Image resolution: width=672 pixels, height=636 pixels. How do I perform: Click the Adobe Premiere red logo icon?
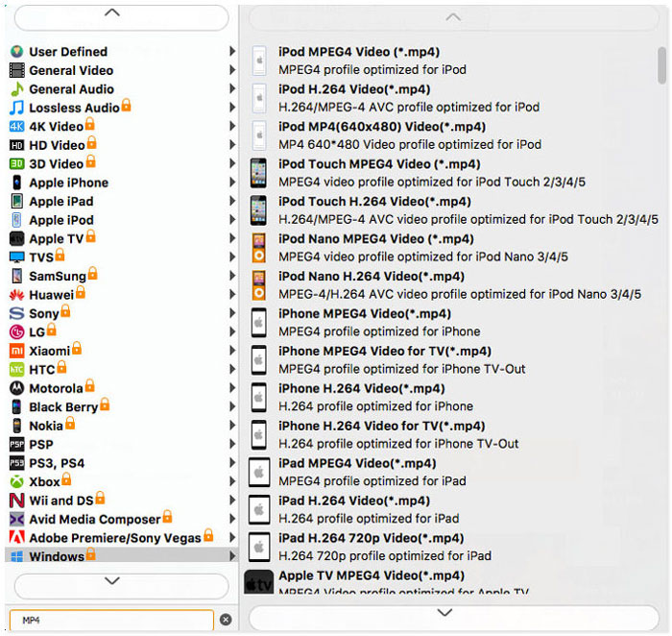coord(16,538)
